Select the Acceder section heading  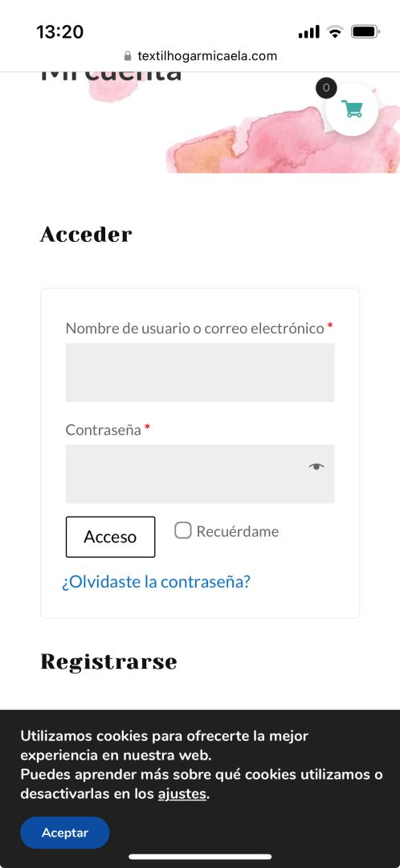pos(86,235)
